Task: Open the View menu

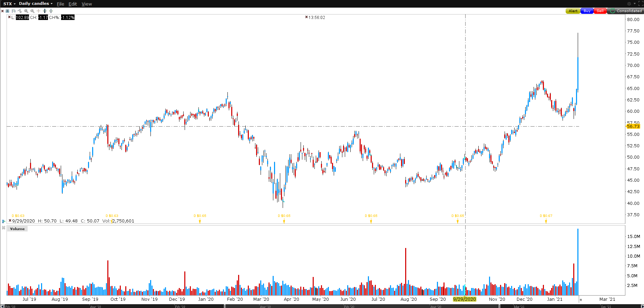Action: tap(87, 4)
